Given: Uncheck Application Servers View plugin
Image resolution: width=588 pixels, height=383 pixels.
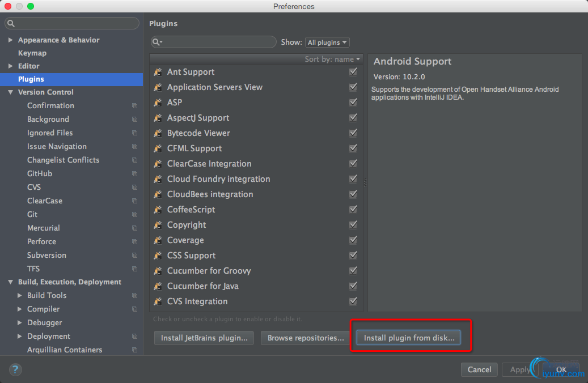Looking at the screenshot, I should pyautogui.click(x=353, y=87).
